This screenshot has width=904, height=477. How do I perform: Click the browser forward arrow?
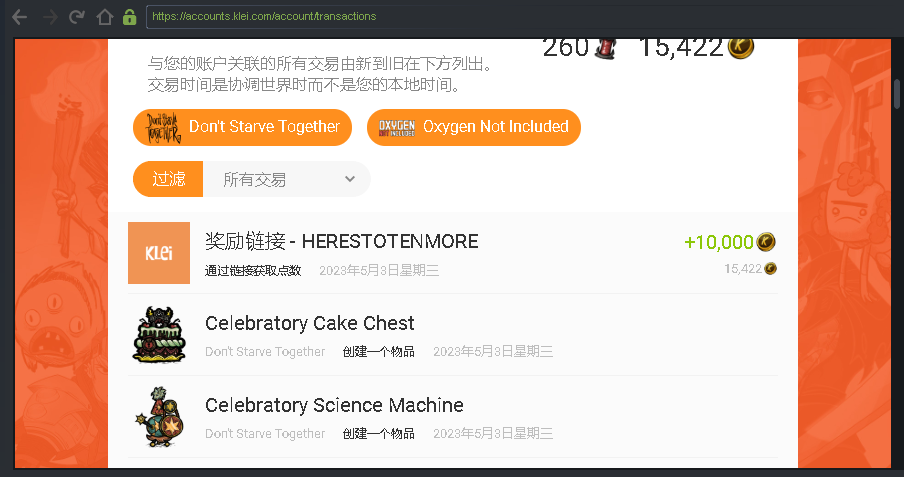[50, 17]
